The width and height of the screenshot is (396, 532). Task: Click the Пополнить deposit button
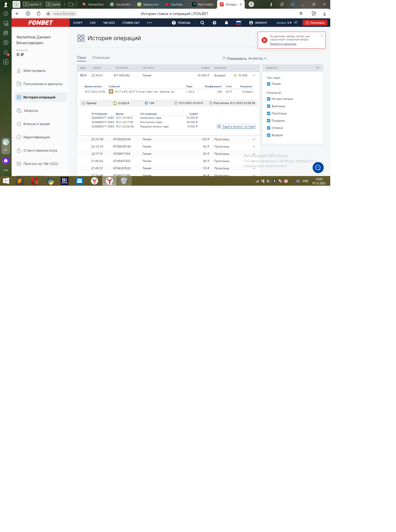(x=315, y=23)
